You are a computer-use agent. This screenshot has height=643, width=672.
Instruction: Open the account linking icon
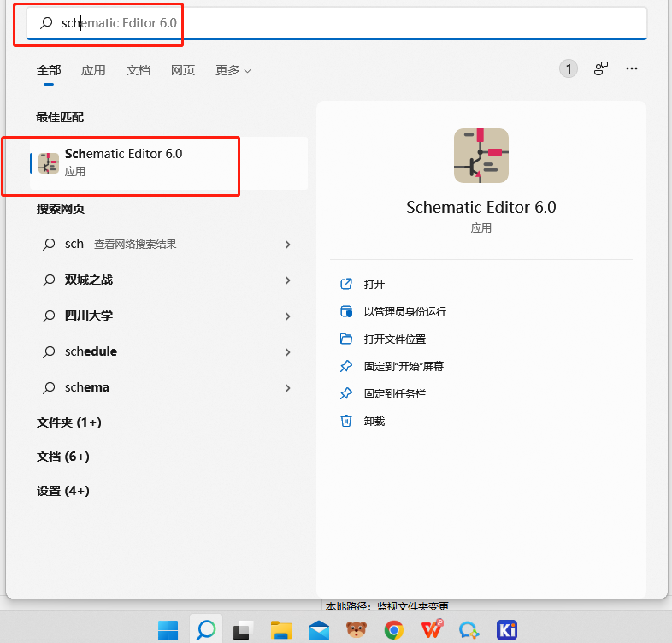600,68
